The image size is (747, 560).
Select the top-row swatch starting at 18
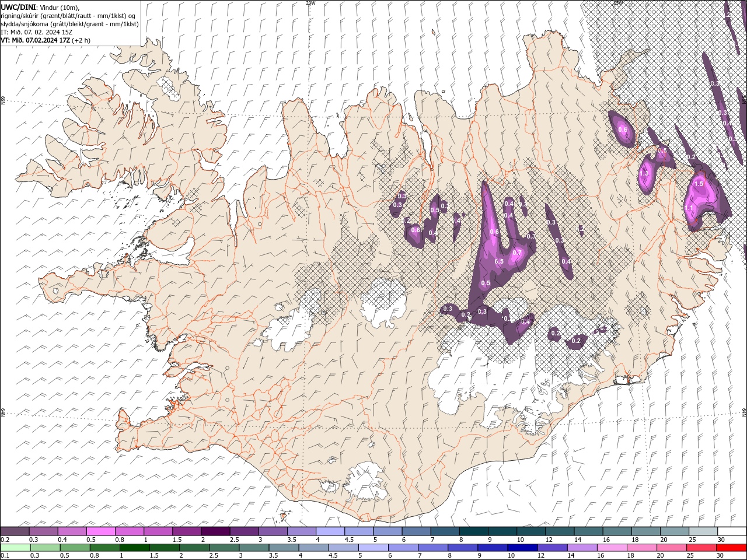pyautogui.click(x=646, y=531)
